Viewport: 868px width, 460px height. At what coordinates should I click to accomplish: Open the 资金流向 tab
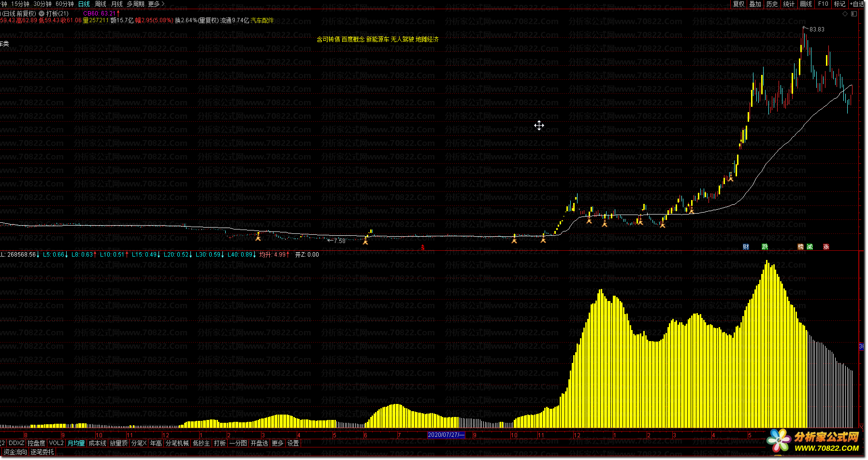pyautogui.click(x=15, y=452)
